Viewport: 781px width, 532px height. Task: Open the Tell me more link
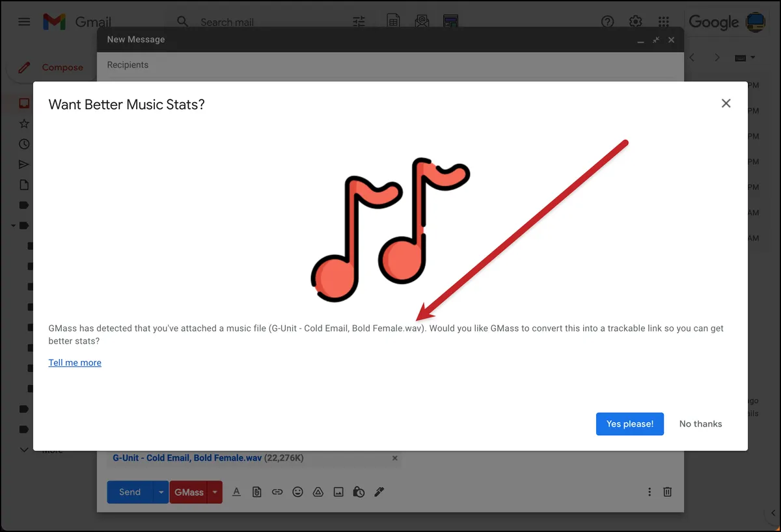pyautogui.click(x=75, y=363)
